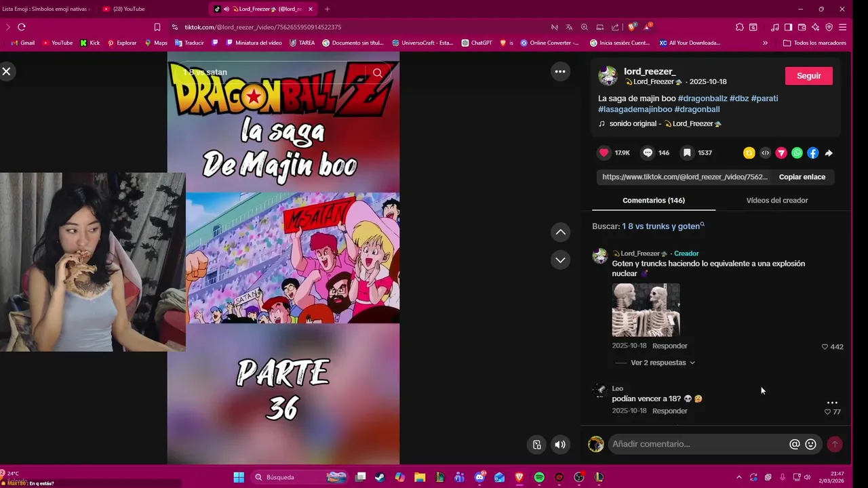The height and width of the screenshot is (488, 868).
Task: Like Leo's comment with 77 likes
Action: 827,411
